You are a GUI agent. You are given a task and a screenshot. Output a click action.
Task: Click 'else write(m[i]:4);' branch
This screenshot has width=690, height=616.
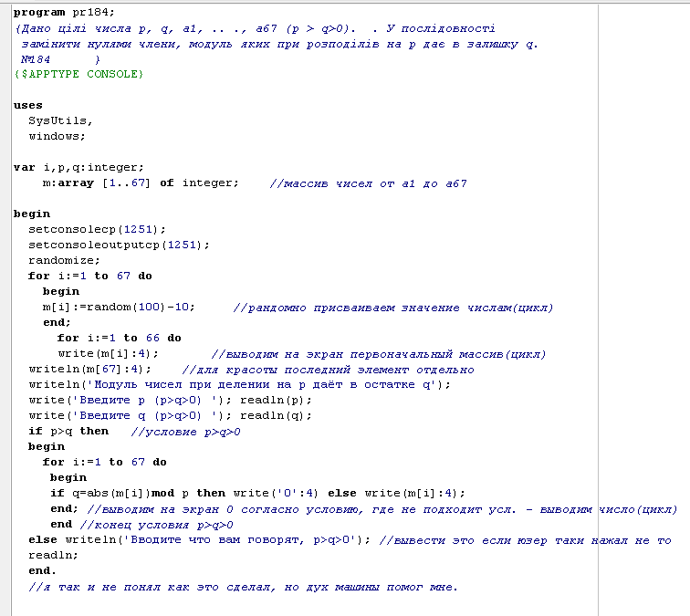pyautogui.click(x=396, y=493)
